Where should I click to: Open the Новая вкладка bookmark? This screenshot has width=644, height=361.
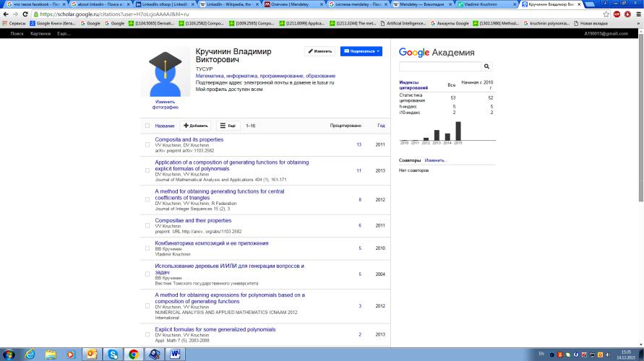point(591,23)
